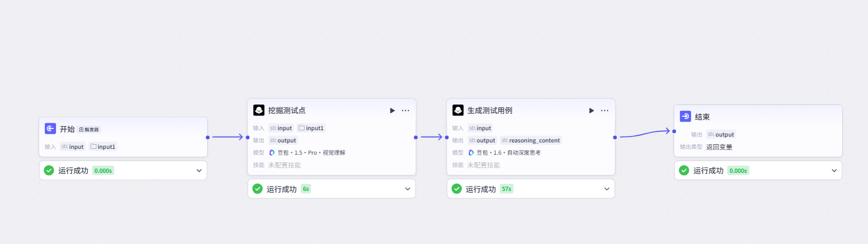Click the 开始 node start icon

[50, 129]
